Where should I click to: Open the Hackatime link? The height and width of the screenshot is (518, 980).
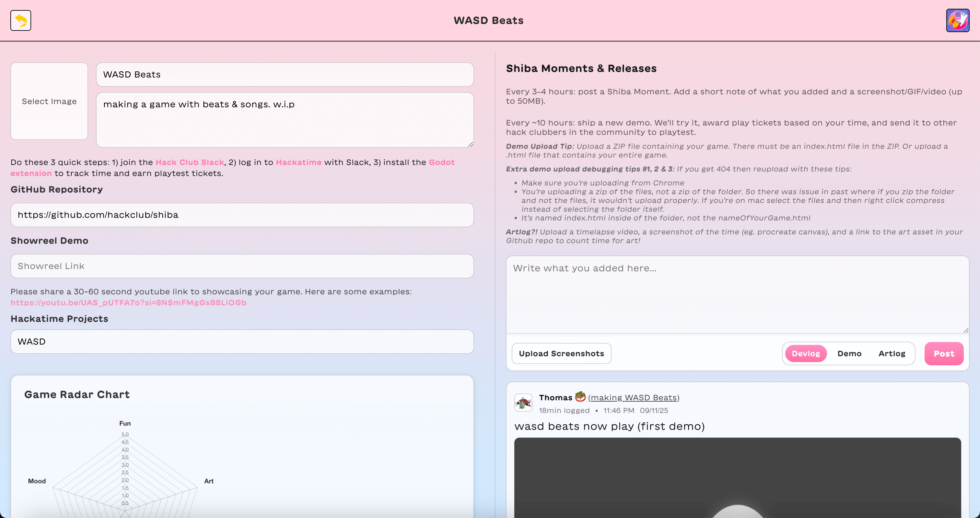point(299,162)
